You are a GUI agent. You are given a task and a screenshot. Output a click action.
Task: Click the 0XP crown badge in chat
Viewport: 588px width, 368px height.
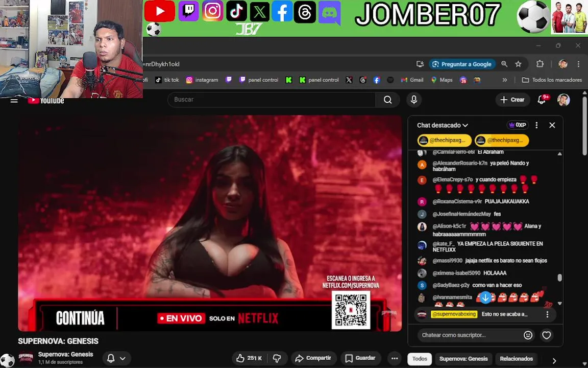(x=517, y=125)
